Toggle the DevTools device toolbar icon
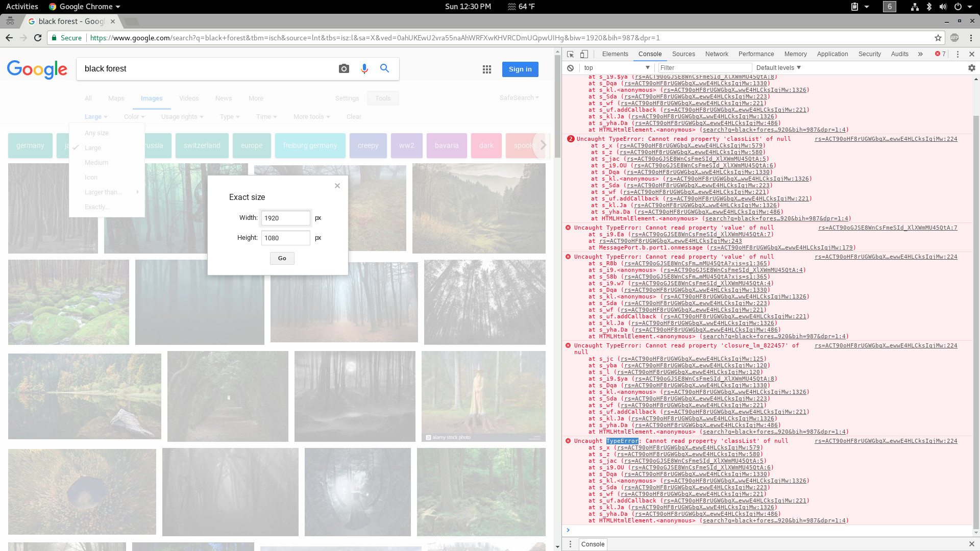 pyautogui.click(x=584, y=54)
